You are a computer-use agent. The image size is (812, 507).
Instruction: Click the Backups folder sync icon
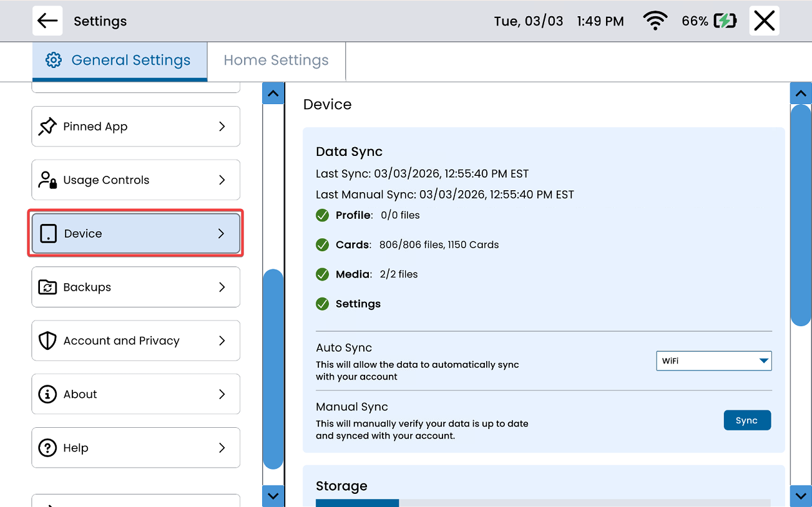click(x=47, y=287)
